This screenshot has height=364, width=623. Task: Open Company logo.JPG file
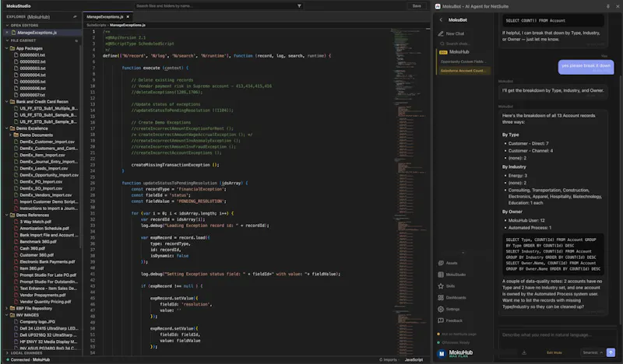tap(37, 321)
